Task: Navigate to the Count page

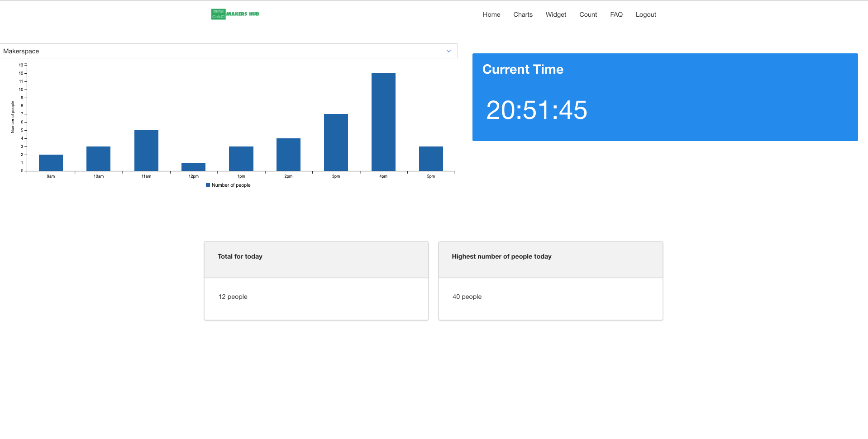Action: click(x=588, y=14)
